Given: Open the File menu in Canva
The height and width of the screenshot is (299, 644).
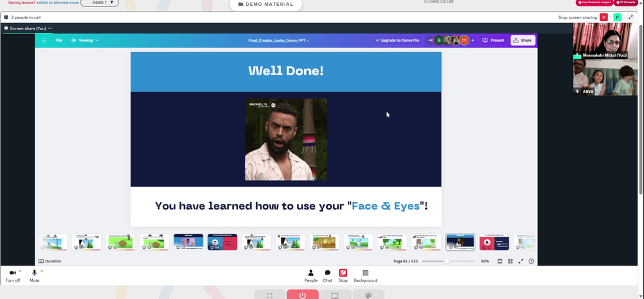Looking at the screenshot, I should pyautogui.click(x=59, y=41).
